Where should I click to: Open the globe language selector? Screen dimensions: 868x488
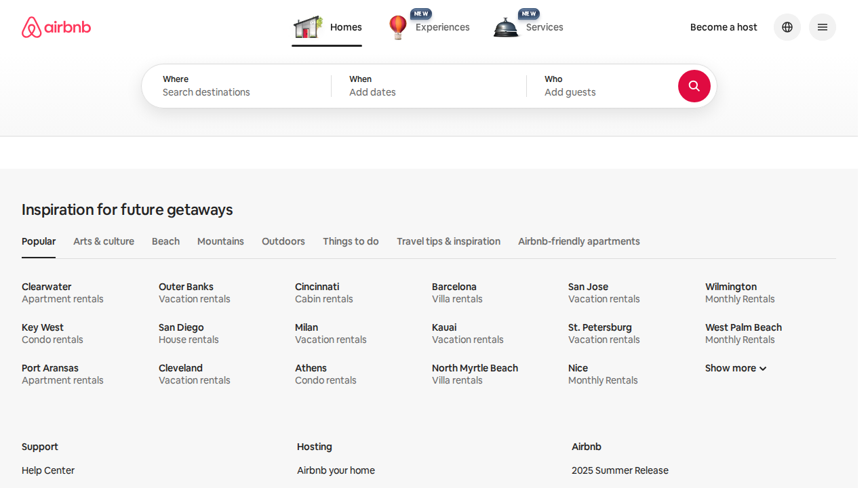787,27
